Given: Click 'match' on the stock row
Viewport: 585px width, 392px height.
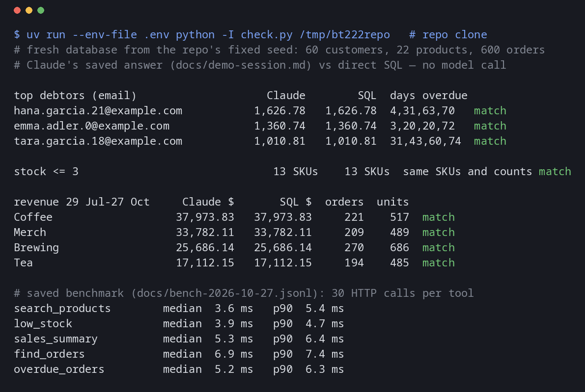Looking at the screenshot, I should [x=555, y=172].
